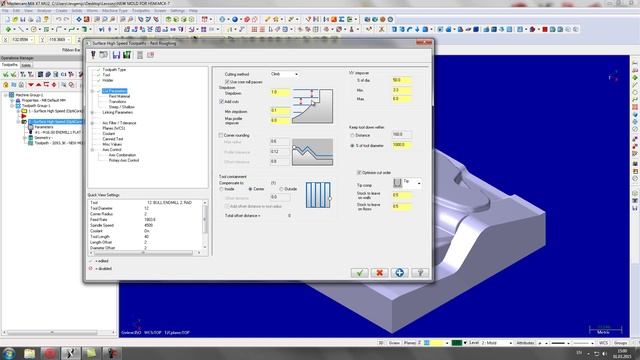The width and height of the screenshot is (640, 360).
Task: Switch to Toolpaths tab in Operations Manager
Action: tap(9, 65)
